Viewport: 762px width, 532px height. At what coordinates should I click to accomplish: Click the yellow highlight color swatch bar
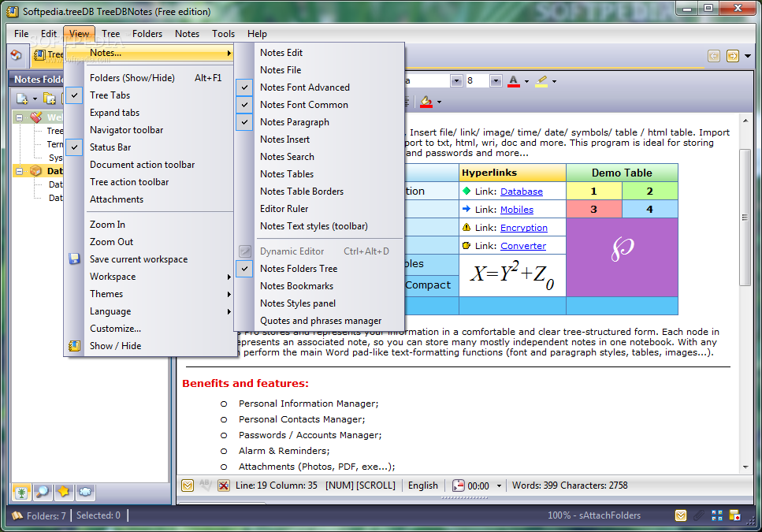[541, 86]
